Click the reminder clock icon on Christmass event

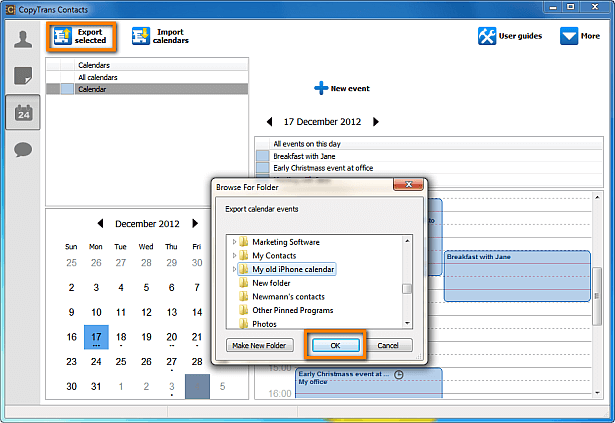click(x=398, y=375)
